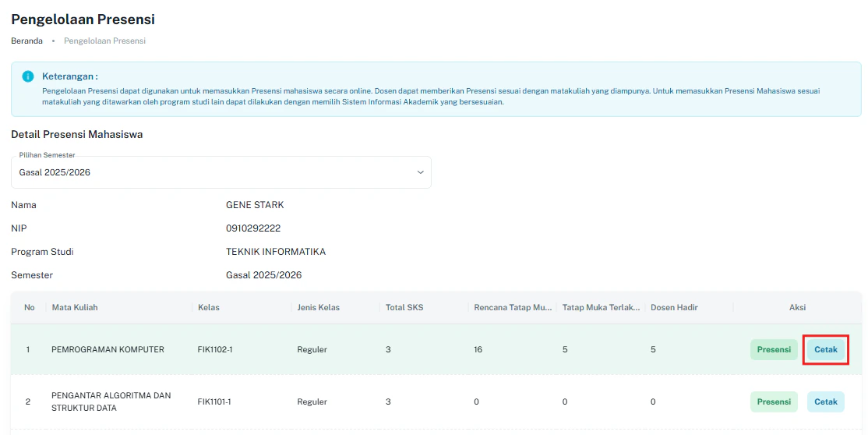
Task: Click the info icon beside Keterangan
Action: click(x=28, y=76)
